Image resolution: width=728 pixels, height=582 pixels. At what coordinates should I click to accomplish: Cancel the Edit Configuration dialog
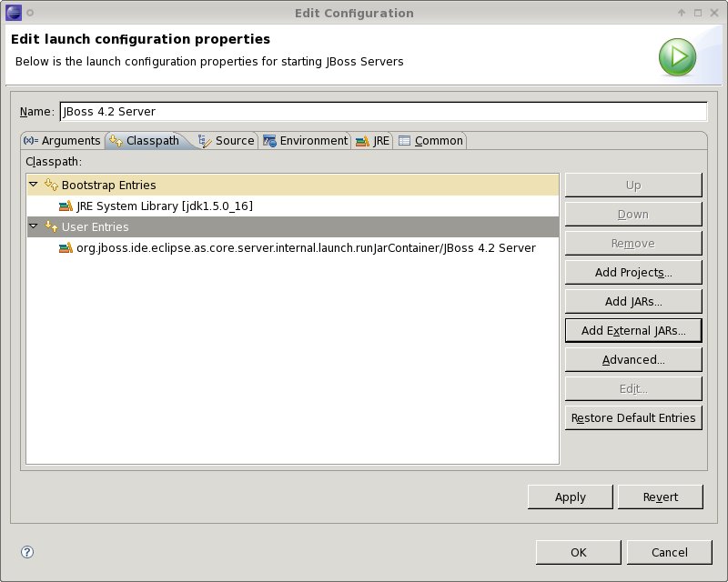tap(670, 552)
